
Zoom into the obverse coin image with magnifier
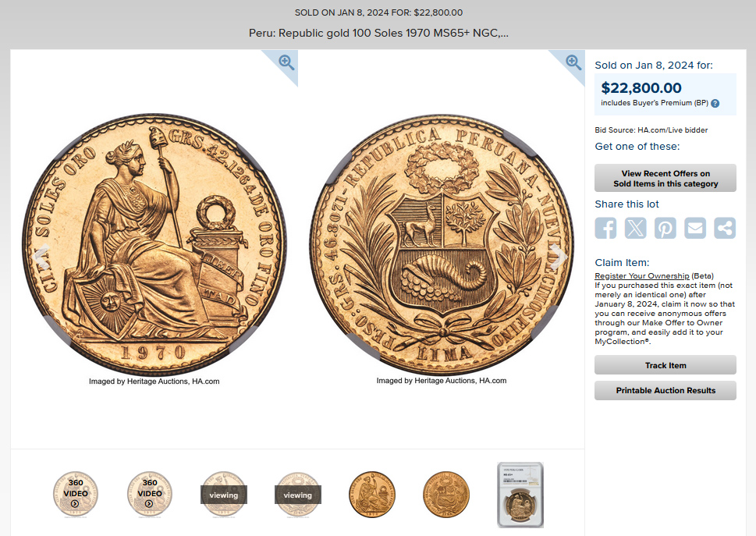[x=286, y=62]
